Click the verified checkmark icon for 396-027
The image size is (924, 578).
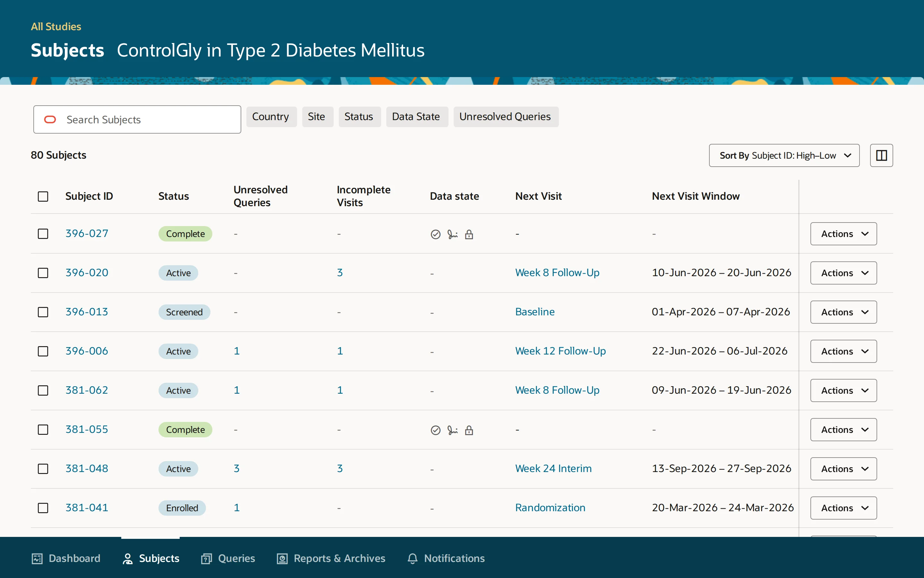[x=435, y=234]
